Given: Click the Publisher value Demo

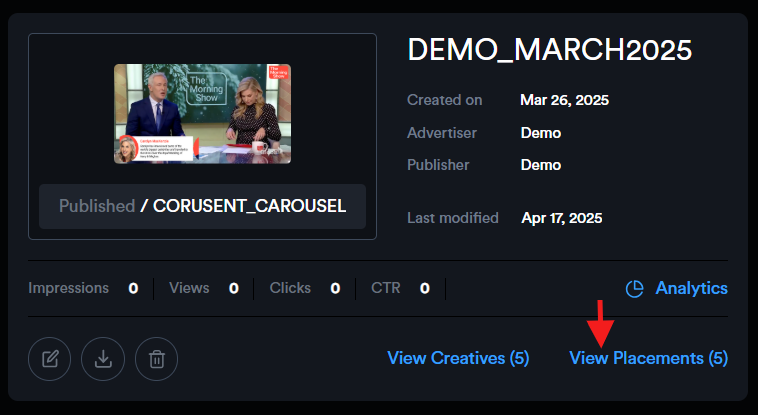Looking at the screenshot, I should [x=540, y=165].
